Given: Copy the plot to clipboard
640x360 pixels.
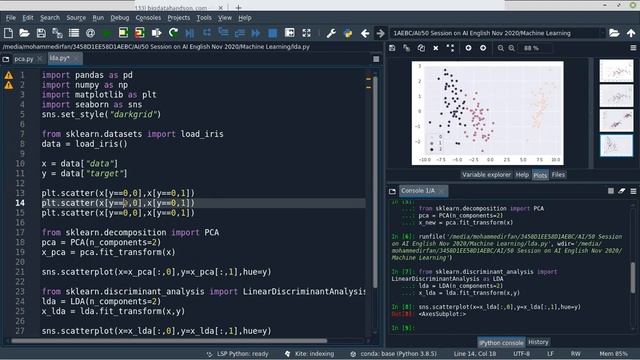Looking at the screenshot, I should tap(421, 48).
